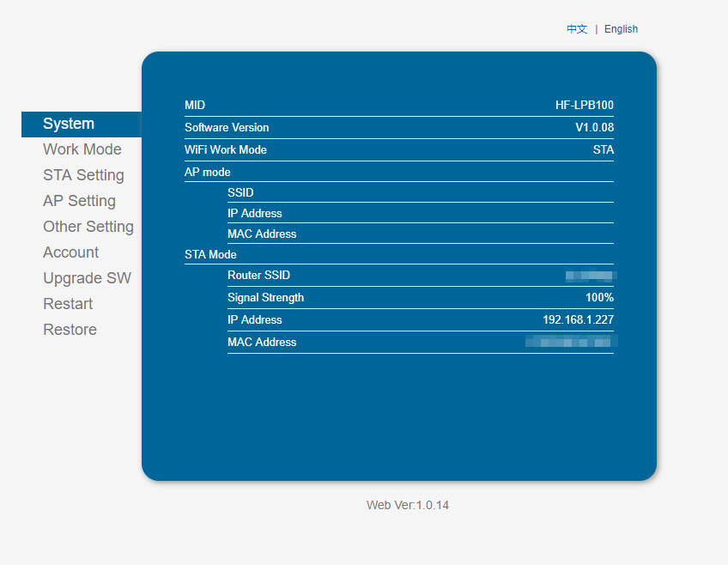This screenshot has width=728, height=565.
Task: Select the Software Version V1.0.08 entry
Action: click(x=399, y=127)
